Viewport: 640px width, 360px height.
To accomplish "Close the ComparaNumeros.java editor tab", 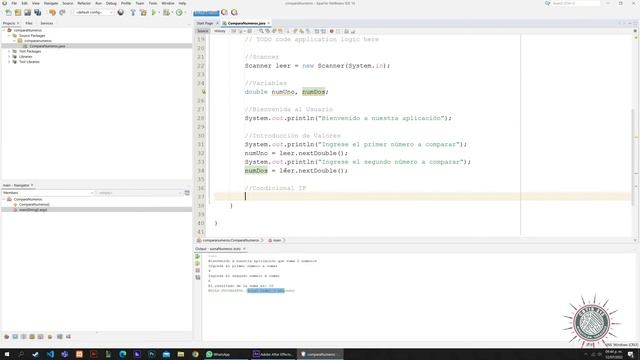I will (269, 23).
